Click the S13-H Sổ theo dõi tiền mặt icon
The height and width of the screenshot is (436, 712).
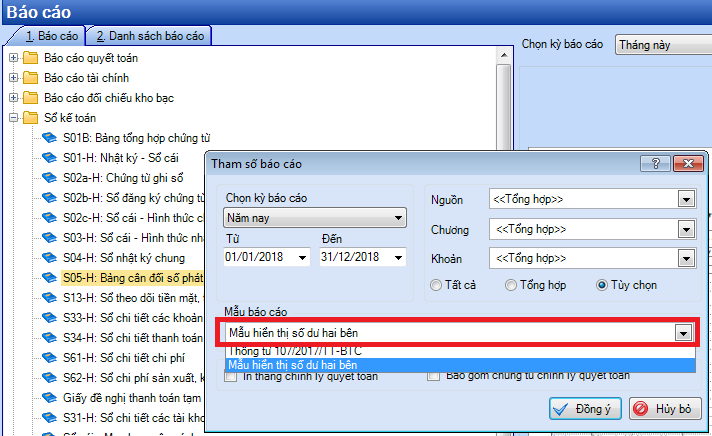coord(50,297)
